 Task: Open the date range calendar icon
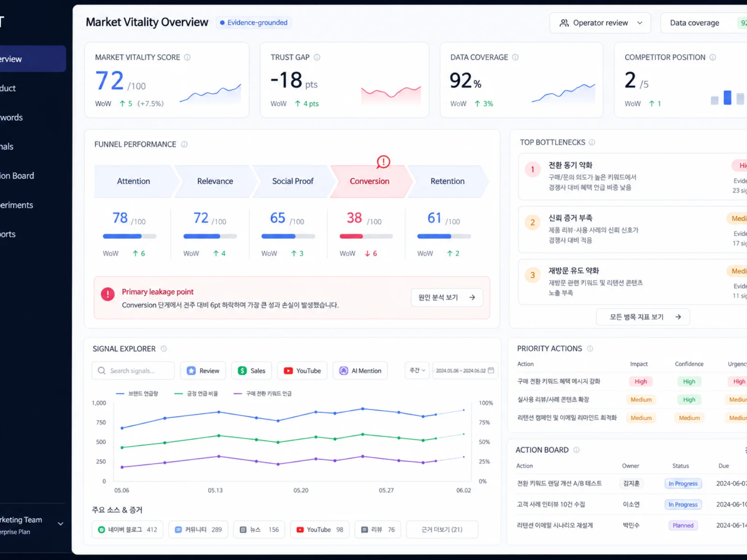point(491,371)
